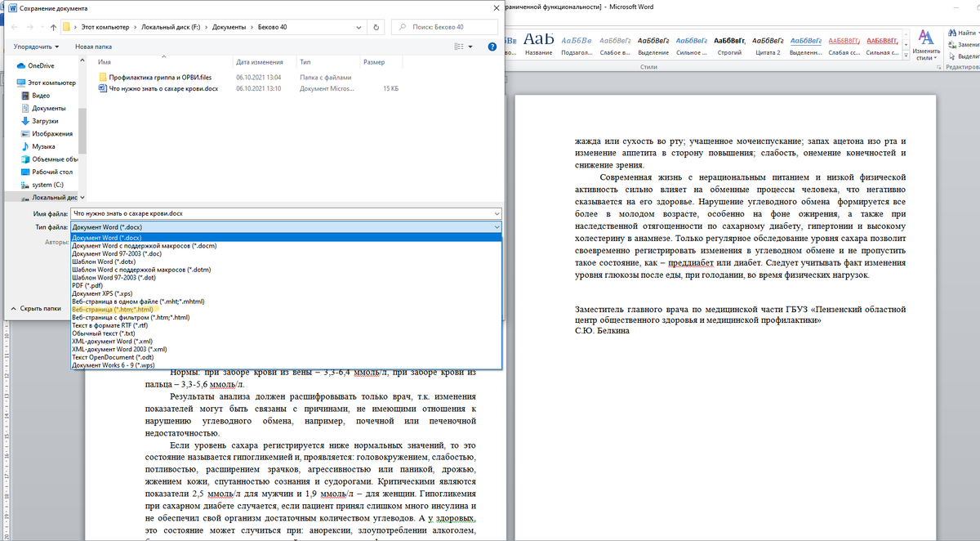Choose Документ Works 6 - 9 (*.wps)
The image size is (980, 541).
click(x=286, y=365)
